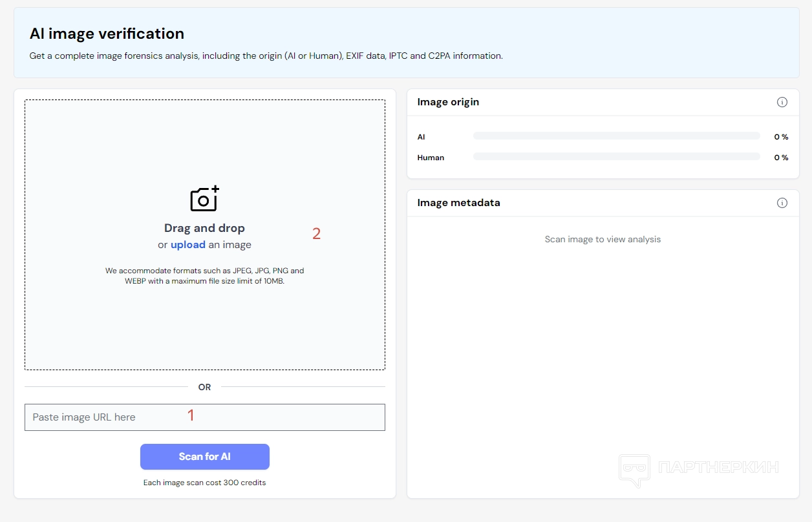Click the Human percentage progress bar
This screenshot has height=522, width=812.
point(616,157)
